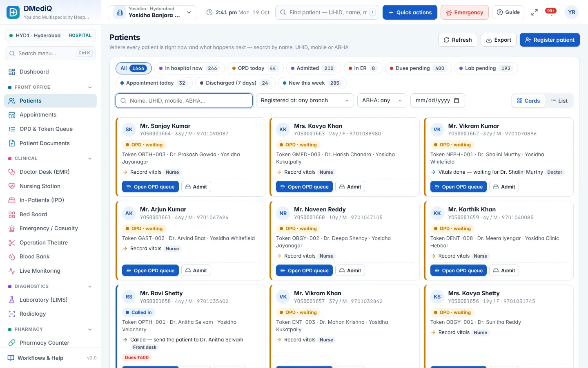Click Register patient
This screenshot has width=588, height=368.
click(550, 40)
